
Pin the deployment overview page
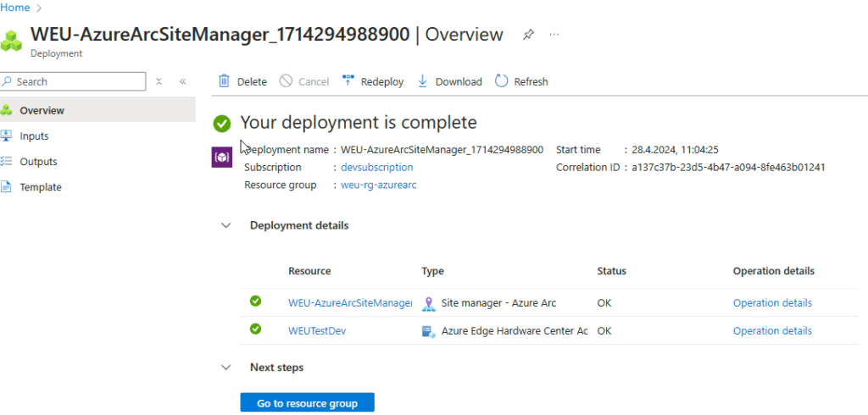(528, 35)
